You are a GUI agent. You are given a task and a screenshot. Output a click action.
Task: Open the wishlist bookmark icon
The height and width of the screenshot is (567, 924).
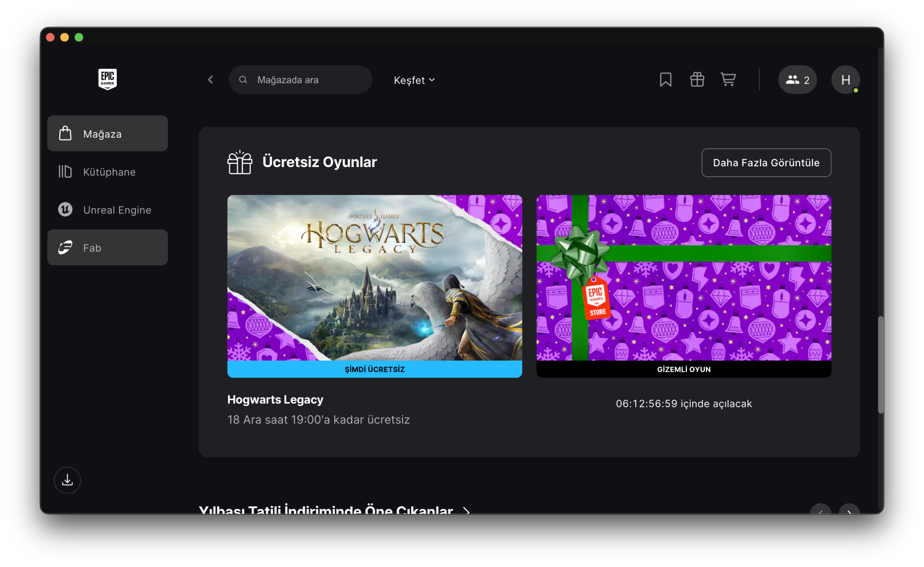tap(666, 79)
